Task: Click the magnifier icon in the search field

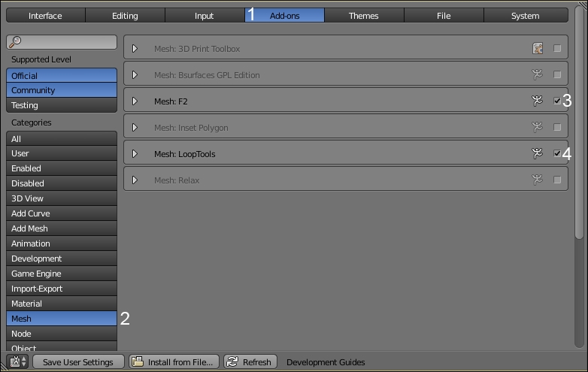Action: [15, 41]
